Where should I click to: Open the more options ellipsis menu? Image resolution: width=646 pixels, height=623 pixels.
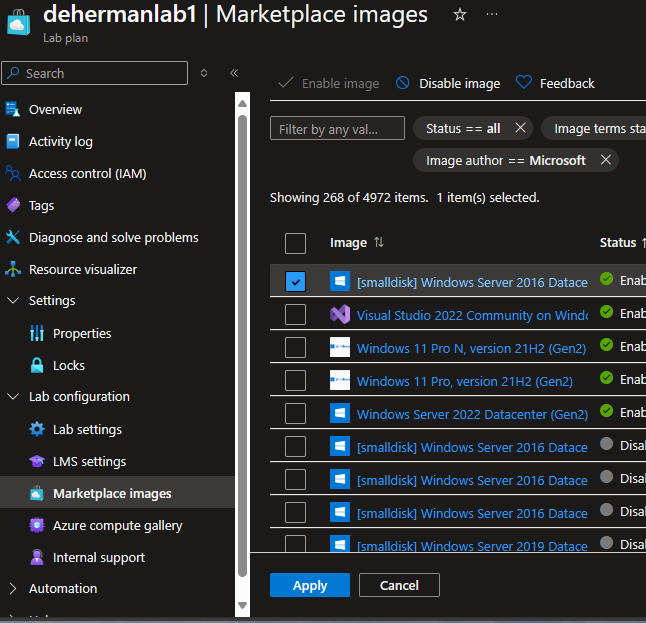pos(492,14)
